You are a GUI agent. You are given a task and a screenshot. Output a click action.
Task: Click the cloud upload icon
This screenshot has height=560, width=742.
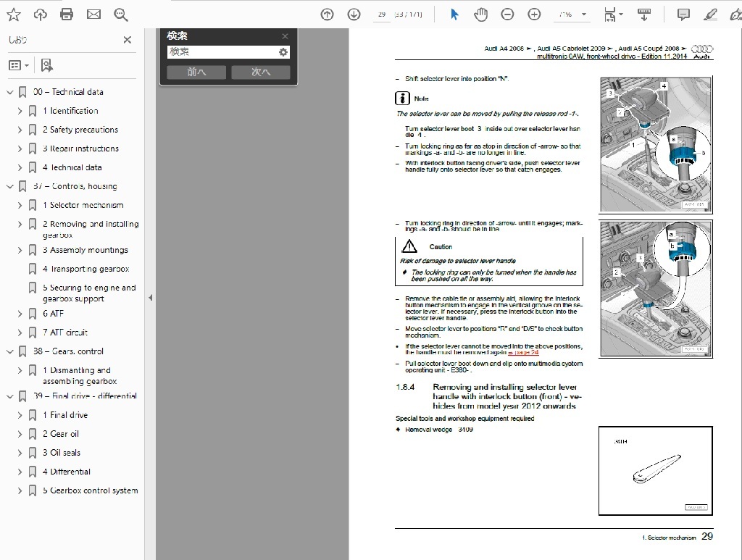[x=41, y=14]
